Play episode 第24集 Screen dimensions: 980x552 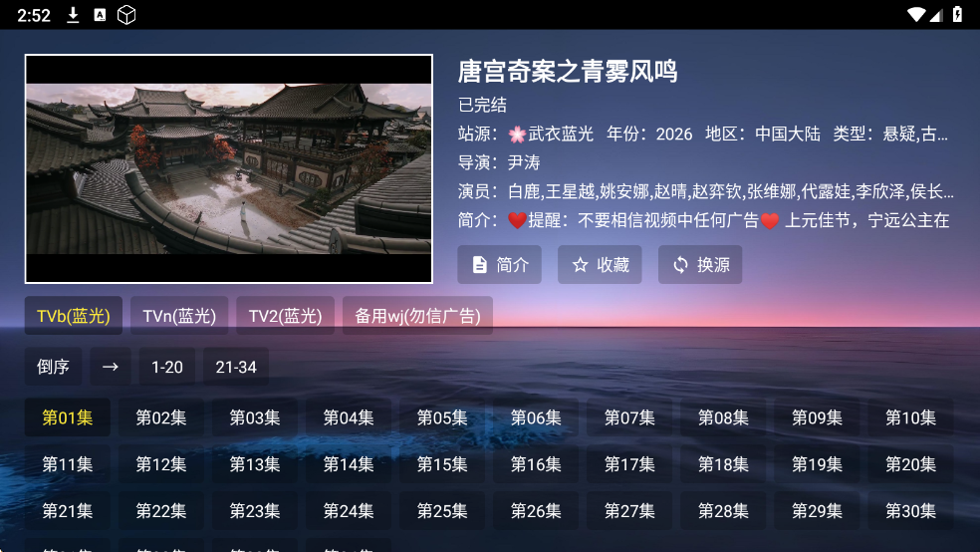point(349,511)
